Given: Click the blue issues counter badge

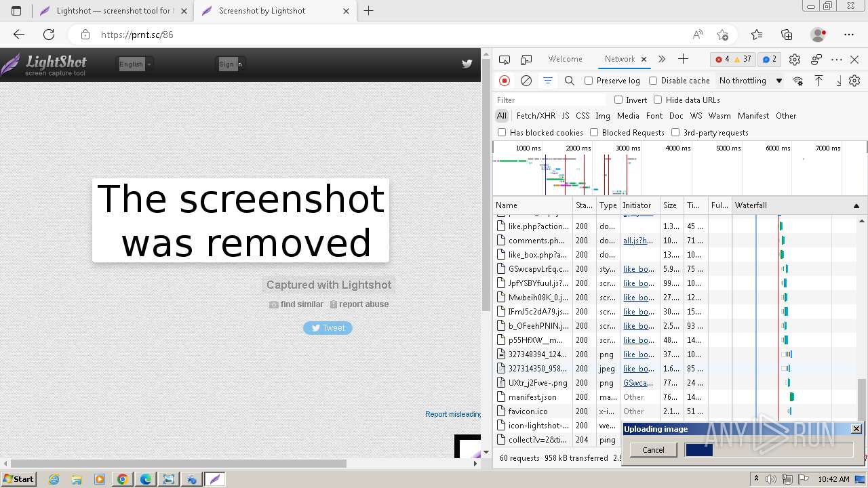Looking at the screenshot, I should 770,59.
